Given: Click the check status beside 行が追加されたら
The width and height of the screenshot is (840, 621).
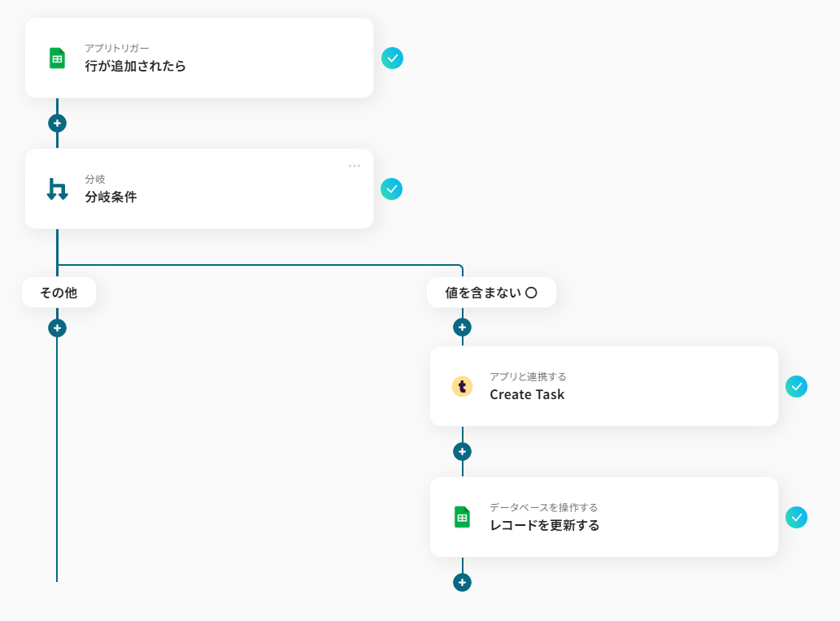Looking at the screenshot, I should [393, 59].
